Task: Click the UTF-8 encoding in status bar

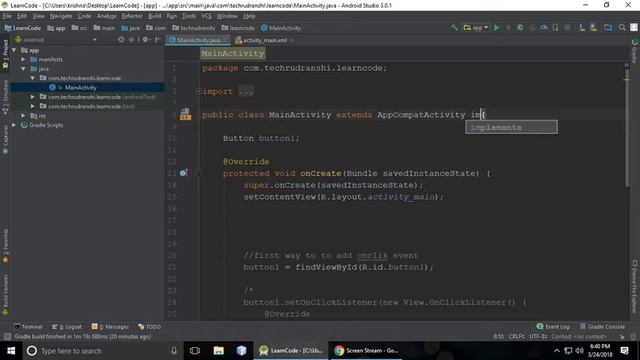Action: point(538,337)
